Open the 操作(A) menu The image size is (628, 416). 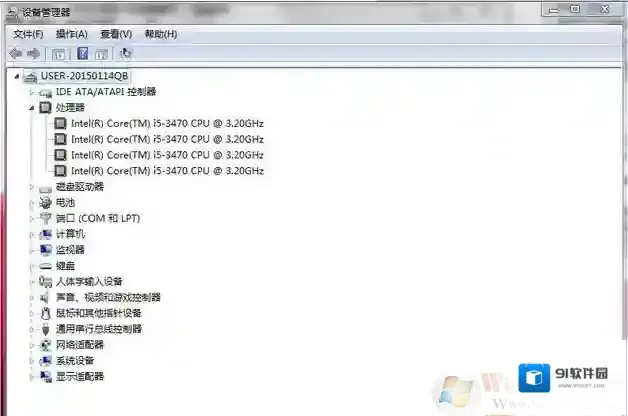pos(71,34)
